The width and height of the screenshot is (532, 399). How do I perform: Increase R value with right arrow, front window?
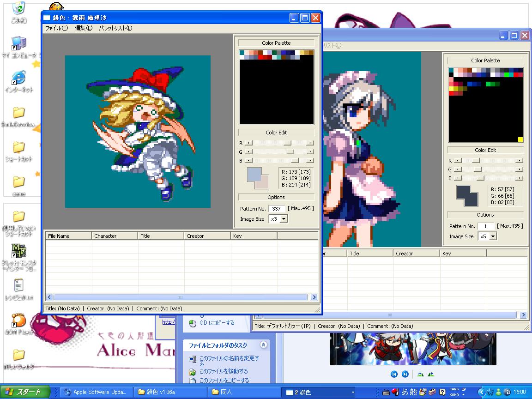pyautogui.click(x=310, y=143)
